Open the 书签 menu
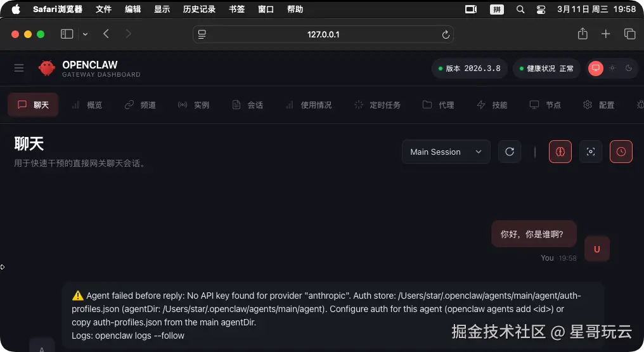This screenshot has height=352, width=644. (236, 9)
